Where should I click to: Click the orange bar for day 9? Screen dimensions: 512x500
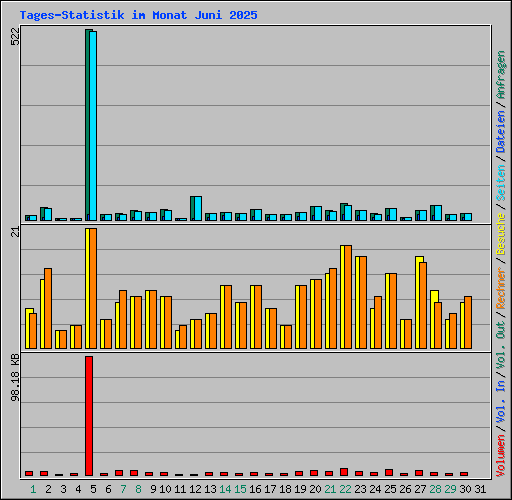coord(153,320)
